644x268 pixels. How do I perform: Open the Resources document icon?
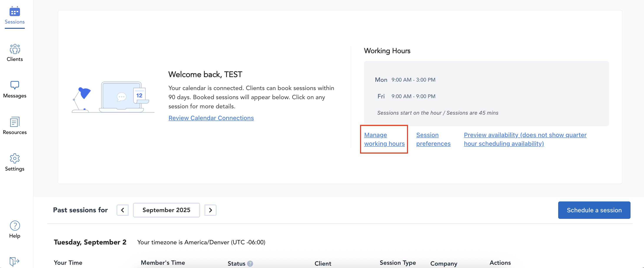tap(15, 122)
